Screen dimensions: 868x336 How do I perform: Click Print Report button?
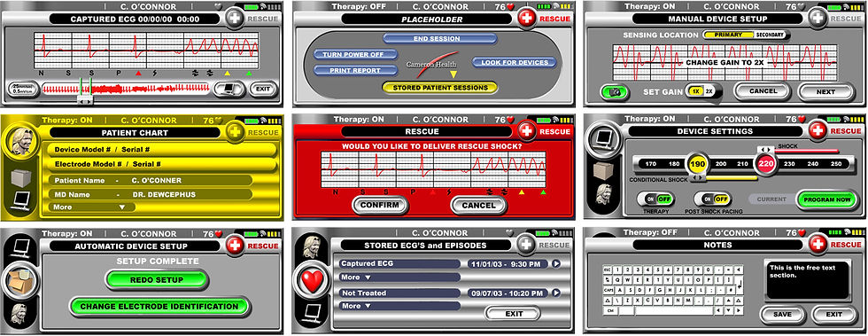(356, 70)
